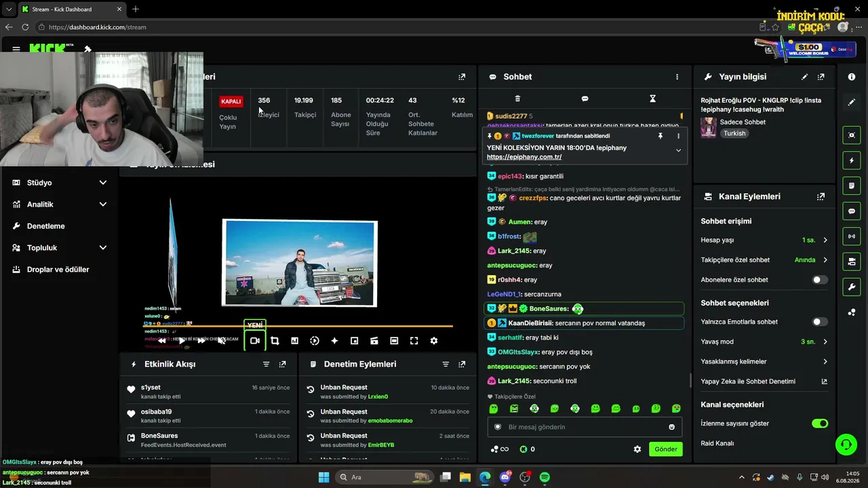Click the Turkish language tag
Image resolution: width=868 pixels, height=488 pixels.
click(x=734, y=134)
